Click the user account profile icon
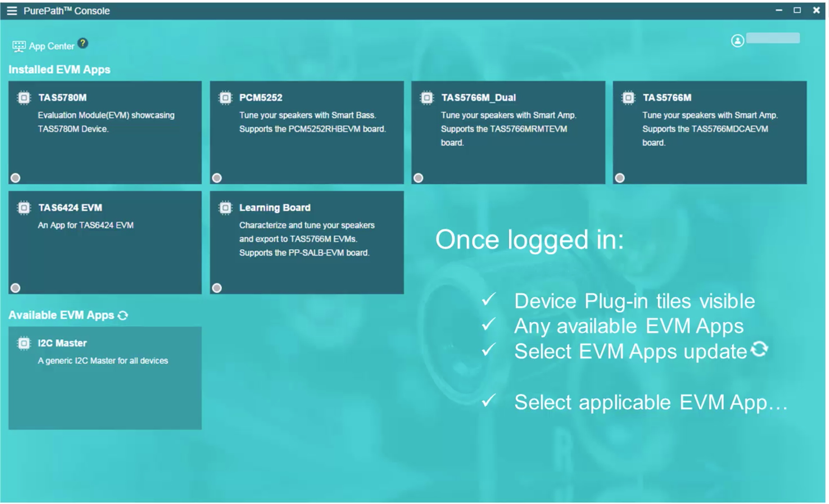829x504 pixels. pyautogui.click(x=737, y=41)
